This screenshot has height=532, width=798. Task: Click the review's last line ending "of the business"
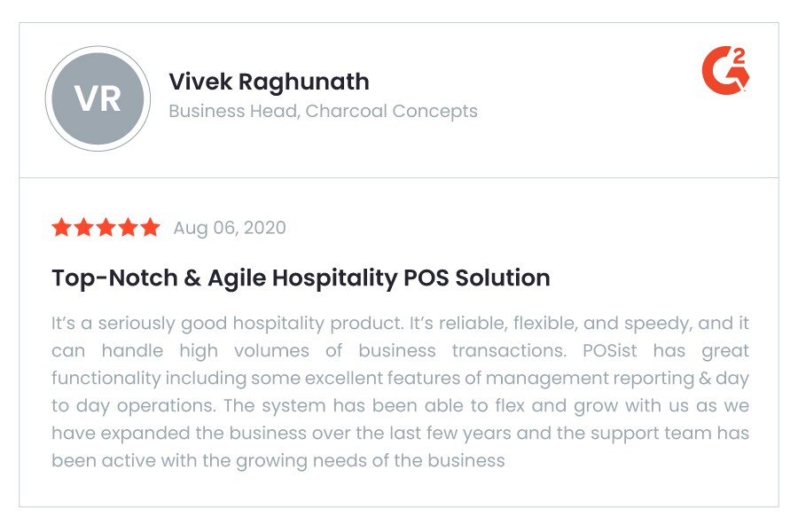(x=278, y=461)
